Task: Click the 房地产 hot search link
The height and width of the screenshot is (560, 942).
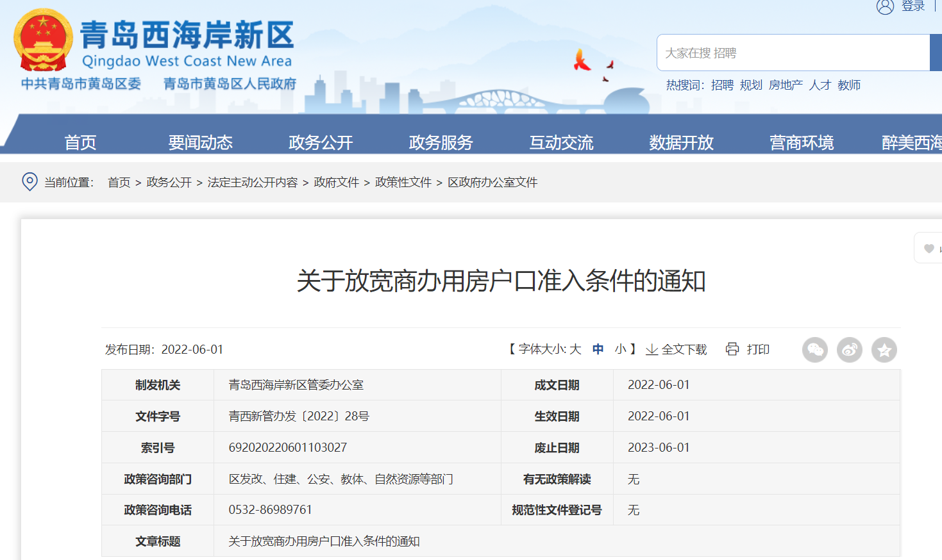Action: (786, 85)
